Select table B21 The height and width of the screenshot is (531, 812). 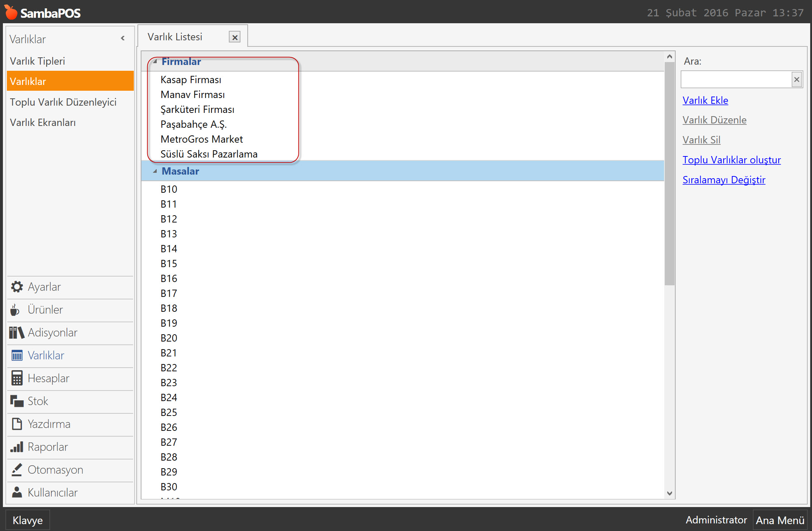pos(403,353)
